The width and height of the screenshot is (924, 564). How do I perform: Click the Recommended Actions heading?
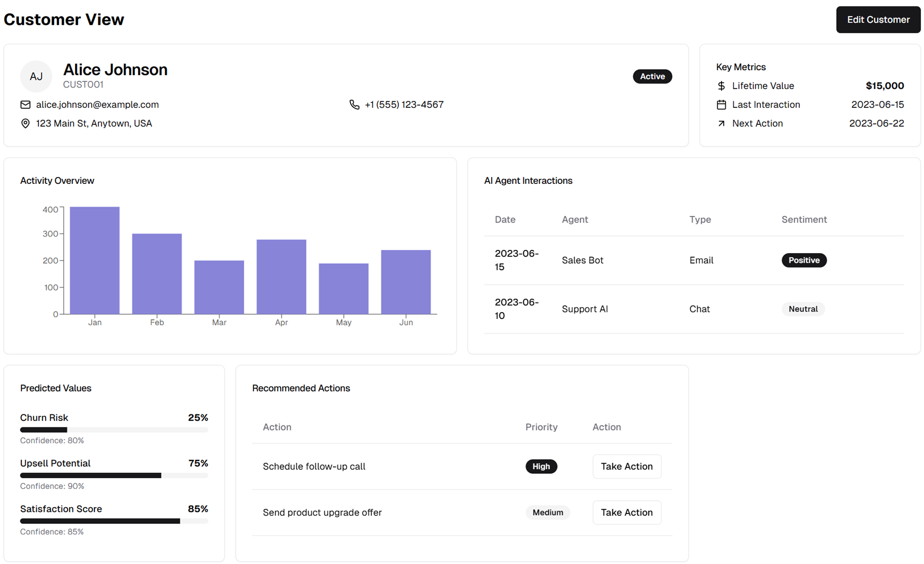[301, 388]
